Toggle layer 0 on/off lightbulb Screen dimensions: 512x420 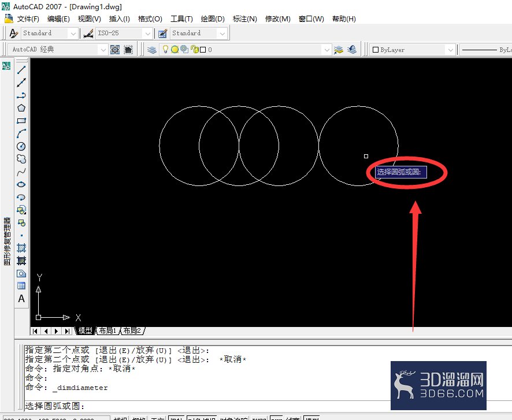click(x=165, y=49)
